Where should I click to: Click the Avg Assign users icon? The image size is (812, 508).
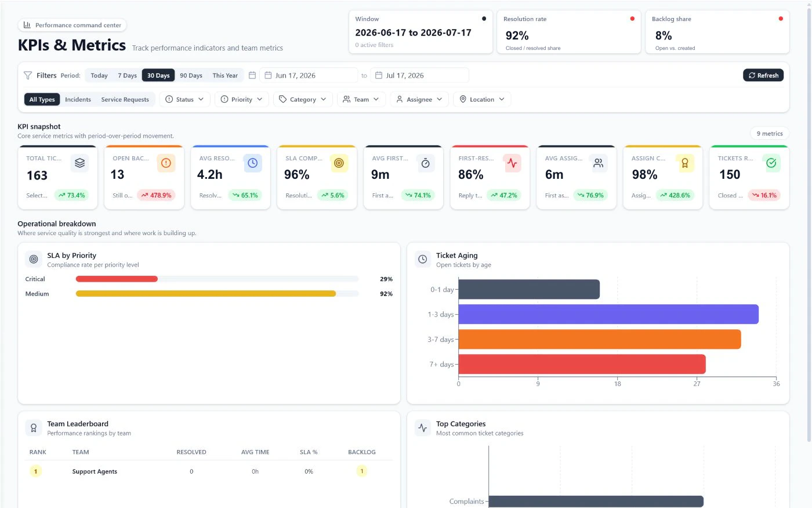[x=598, y=163]
